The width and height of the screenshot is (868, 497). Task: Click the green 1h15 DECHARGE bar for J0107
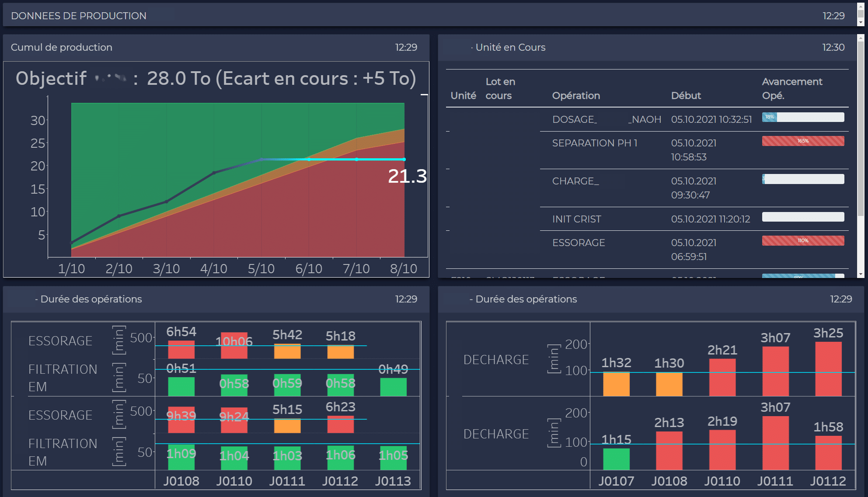[x=616, y=459]
